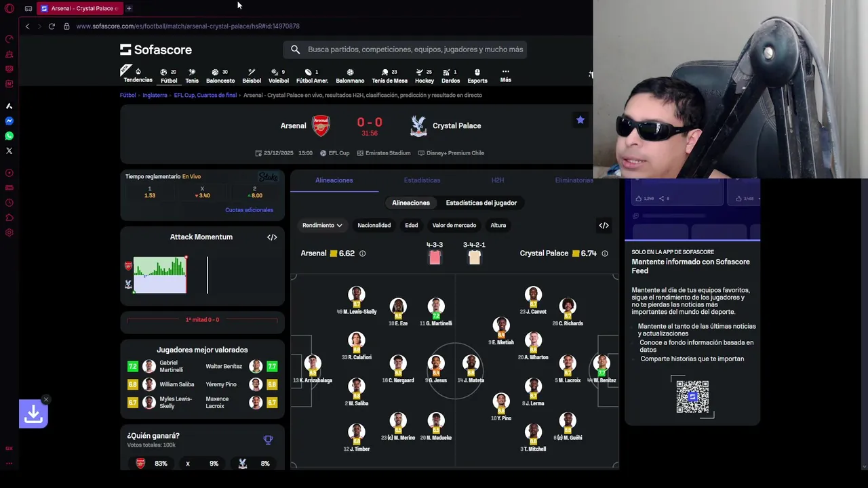Select Tenis in the sports navigation
The image size is (868, 488).
tap(192, 76)
